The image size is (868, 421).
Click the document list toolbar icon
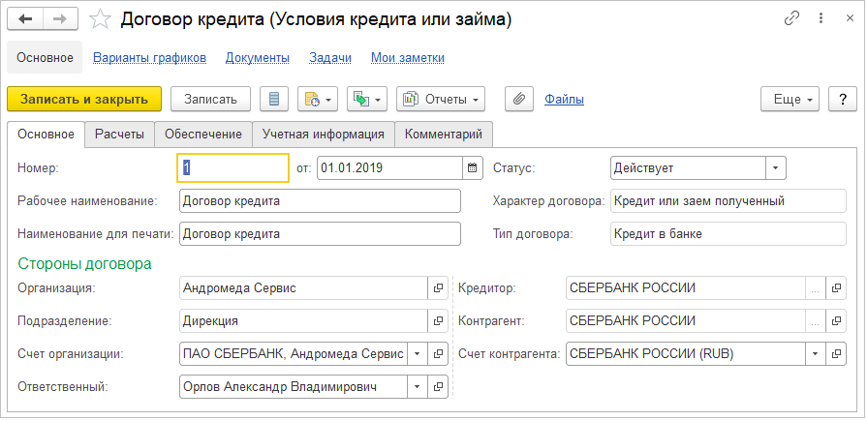point(275,99)
